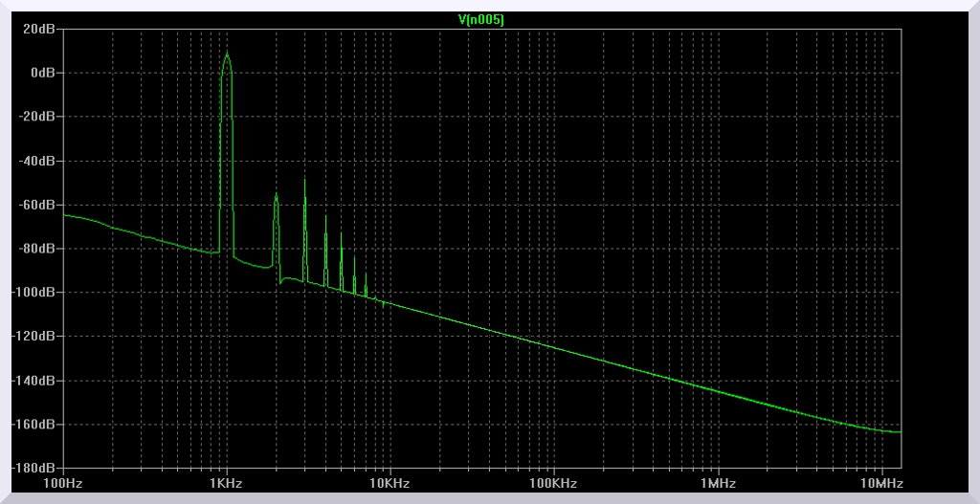Screen dimensions: 980x504
Task: Click the -40dB vertical axis label
Action: (41, 161)
